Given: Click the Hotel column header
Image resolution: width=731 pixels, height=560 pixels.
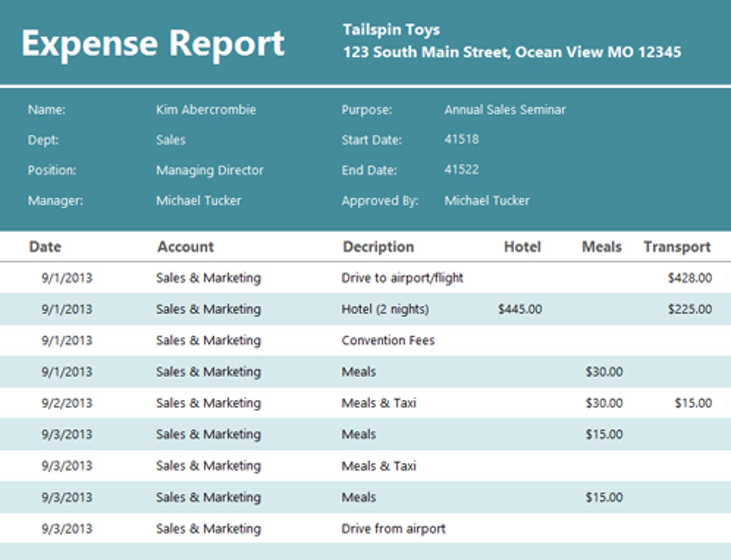Looking at the screenshot, I should click(522, 247).
